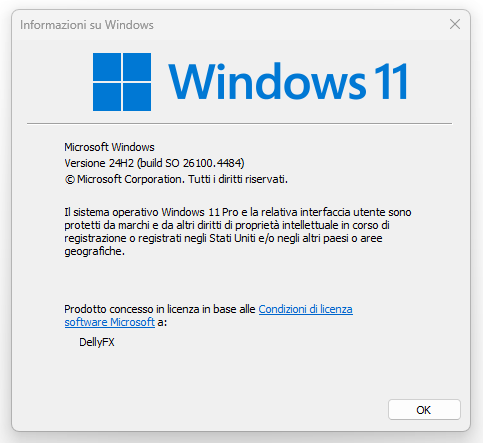
Task: Click the build number 26100.4484
Action: 212,163
